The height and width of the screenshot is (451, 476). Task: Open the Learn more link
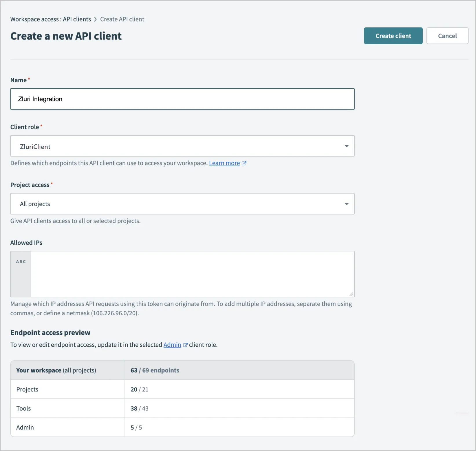click(224, 163)
